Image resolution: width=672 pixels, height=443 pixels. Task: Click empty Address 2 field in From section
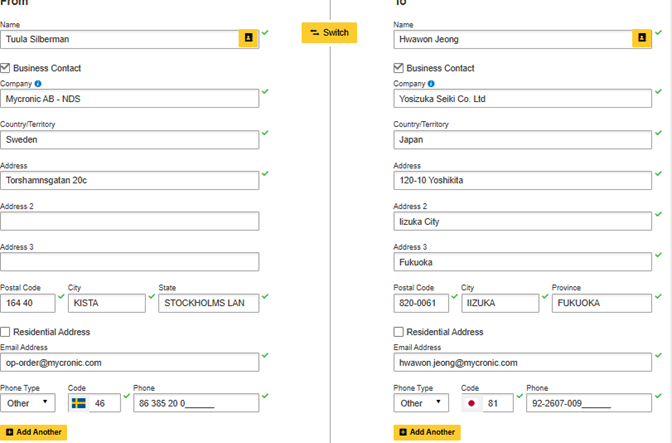tap(129, 221)
